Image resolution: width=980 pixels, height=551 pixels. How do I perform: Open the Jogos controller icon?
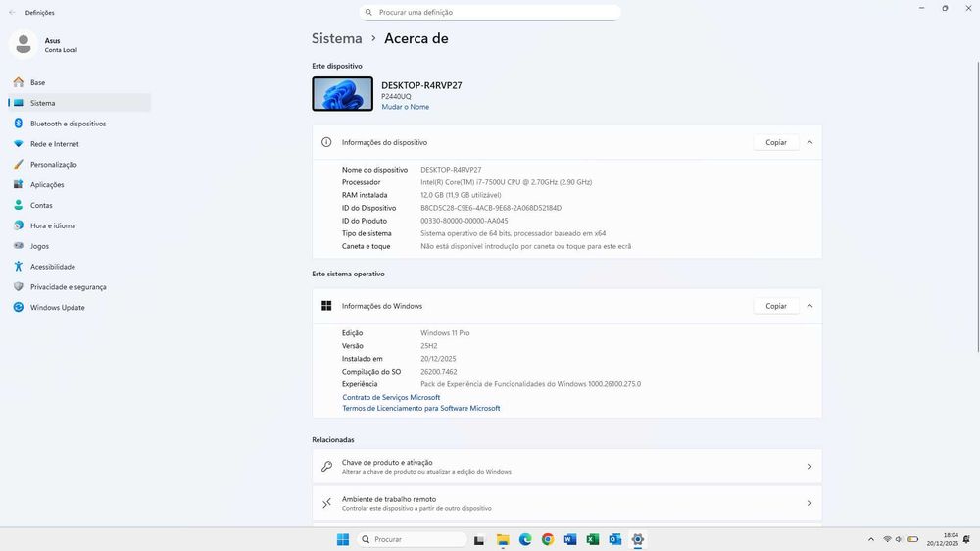pyautogui.click(x=18, y=246)
